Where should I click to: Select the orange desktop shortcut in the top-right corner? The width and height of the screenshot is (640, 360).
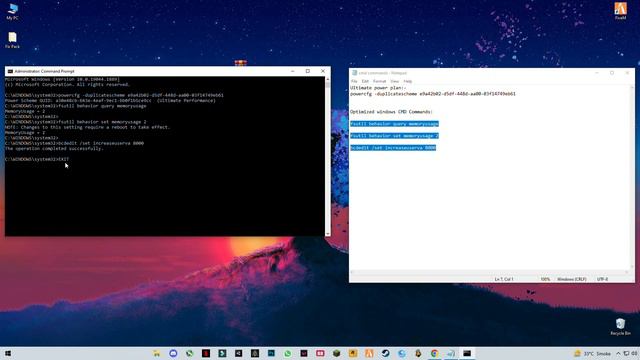(x=620, y=11)
